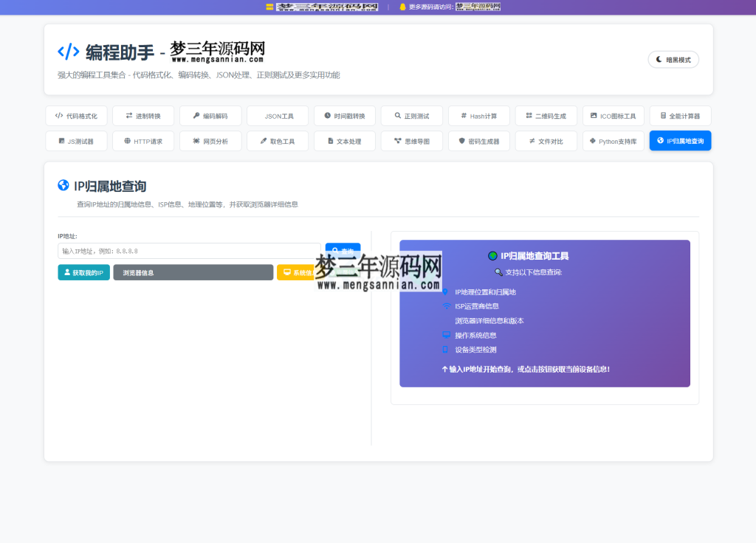Viewport: 756px width, 543px height.
Task: Select the JSON工具 tool
Action: point(278,115)
